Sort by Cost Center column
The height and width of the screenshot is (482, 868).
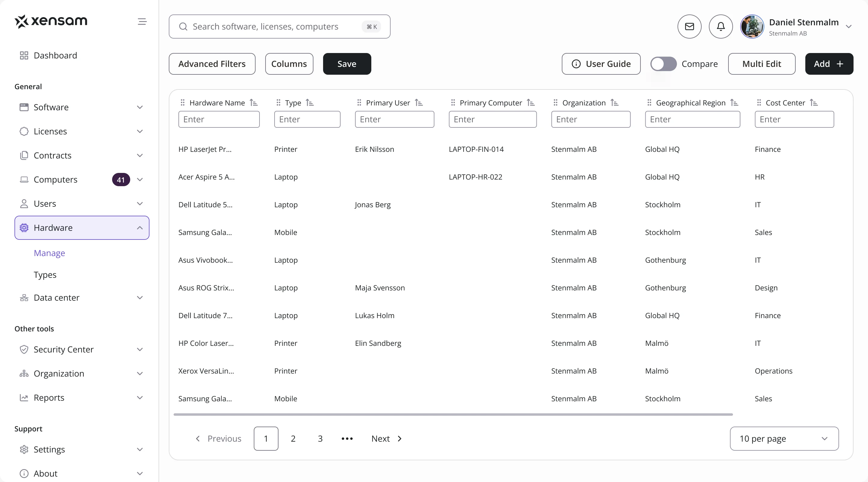pos(814,103)
